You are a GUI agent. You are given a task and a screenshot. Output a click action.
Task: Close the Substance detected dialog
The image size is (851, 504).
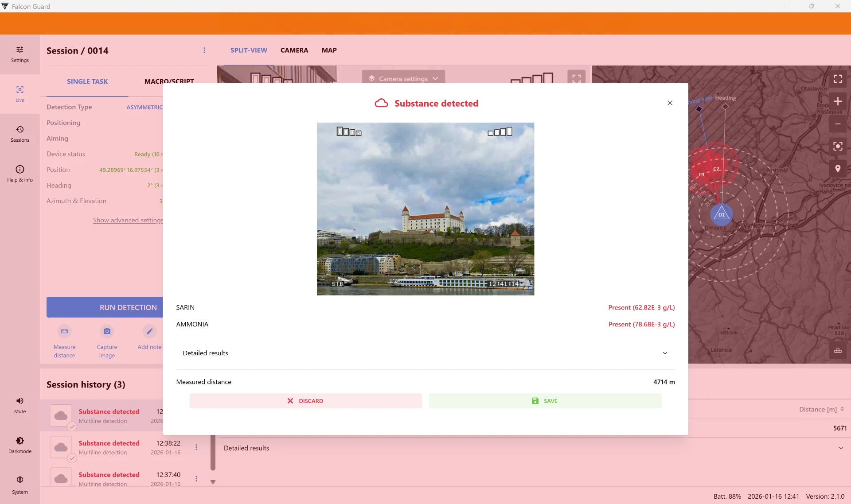point(670,103)
